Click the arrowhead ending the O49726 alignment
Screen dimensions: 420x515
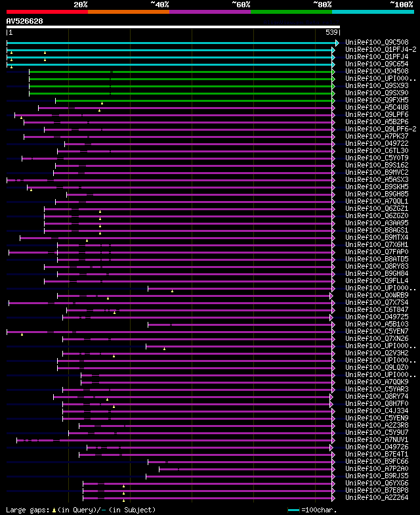click(x=331, y=448)
